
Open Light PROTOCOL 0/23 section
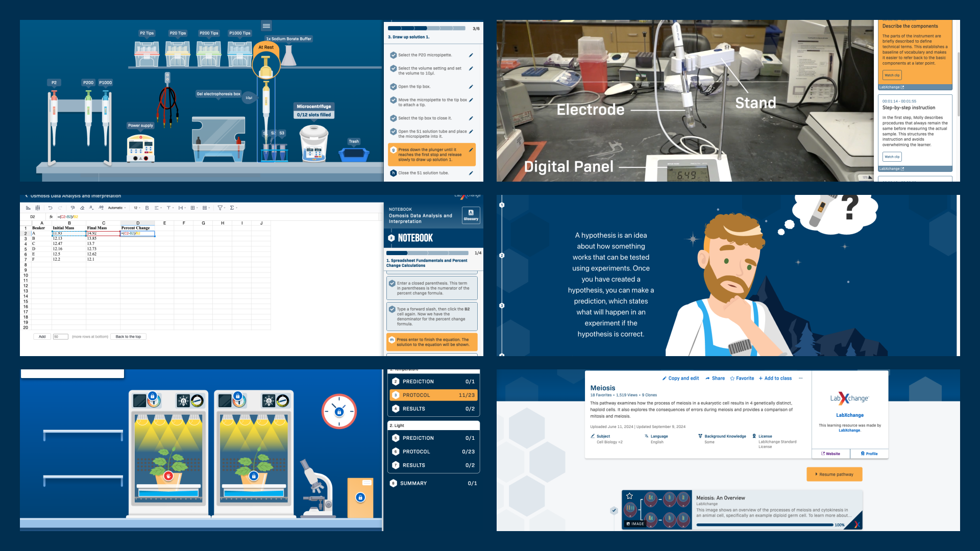(433, 452)
